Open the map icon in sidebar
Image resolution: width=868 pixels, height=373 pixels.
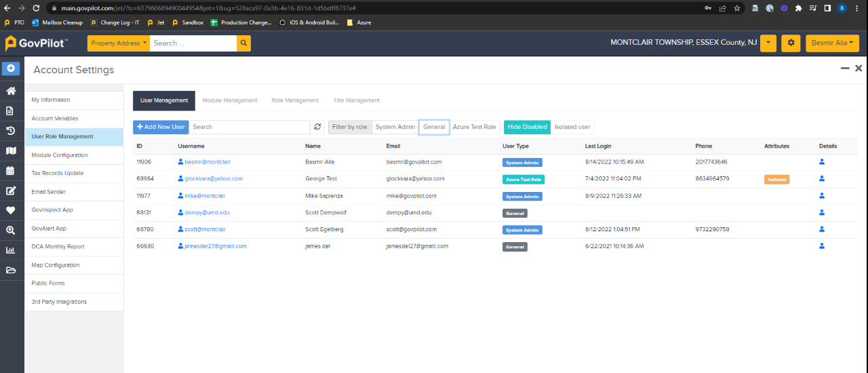11,151
